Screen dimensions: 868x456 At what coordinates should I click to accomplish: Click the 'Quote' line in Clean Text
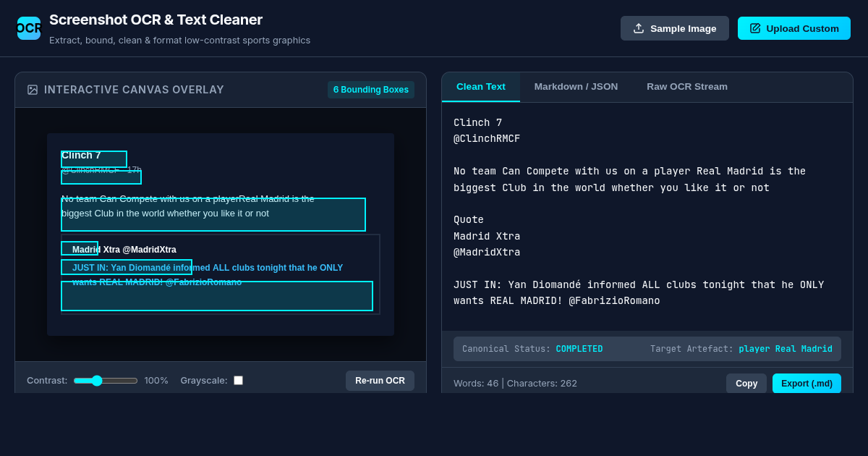pyautogui.click(x=469, y=220)
